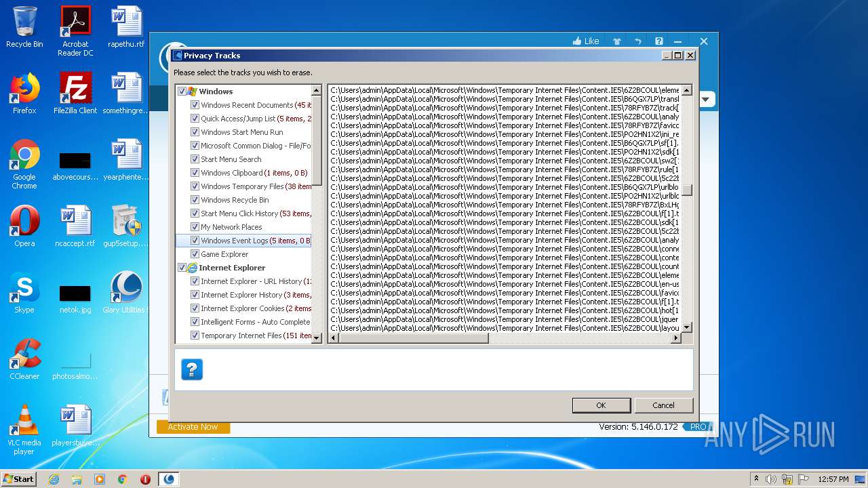Viewport: 868px width, 488px height.
Task: Select Start Menu Click History item
Action: pos(256,213)
